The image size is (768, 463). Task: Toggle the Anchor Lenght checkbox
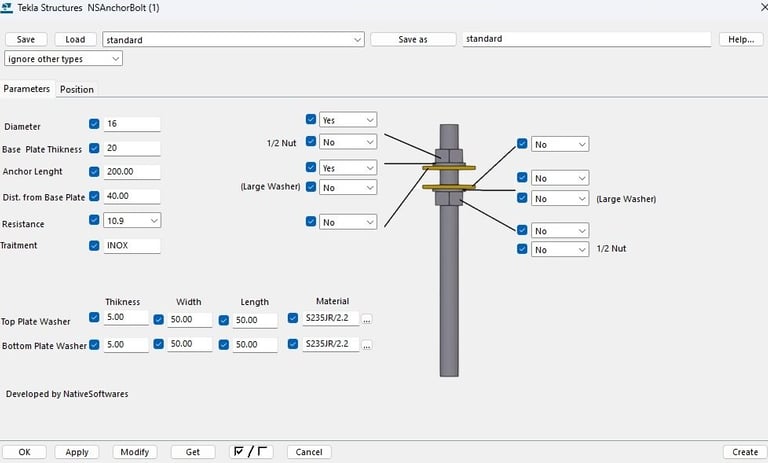point(94,171)
